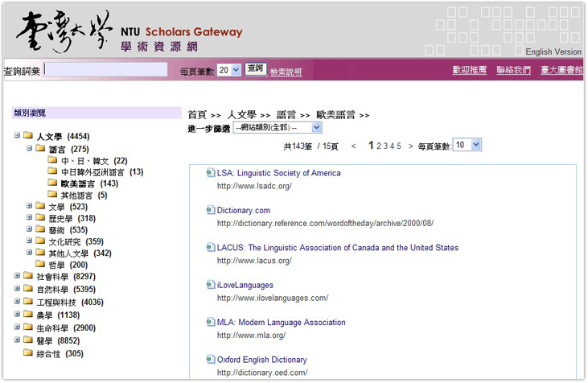Click the folder icon for 社會科學
Screen dimensions: 588x383
click(27, 275)
